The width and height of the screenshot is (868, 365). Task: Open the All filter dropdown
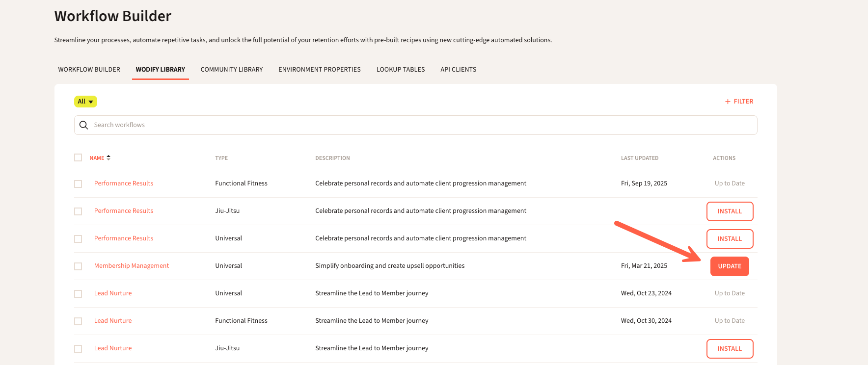(x=85, y=102)
